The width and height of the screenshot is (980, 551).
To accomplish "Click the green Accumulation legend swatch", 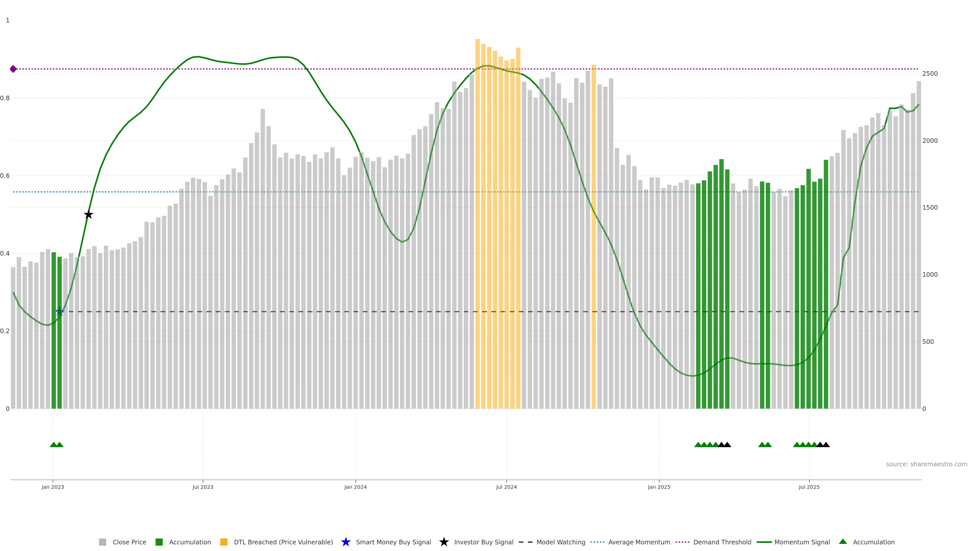I will pos(159,542).
